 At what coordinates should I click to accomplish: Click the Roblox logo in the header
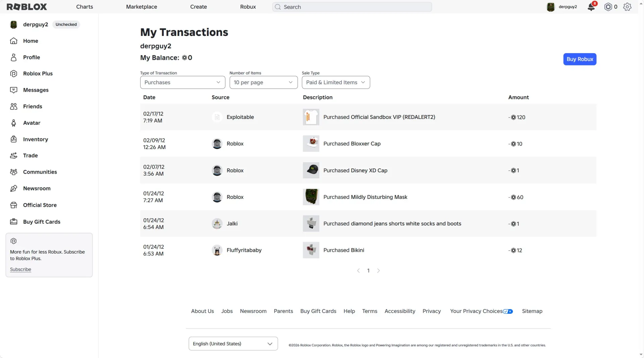(27, 7)
